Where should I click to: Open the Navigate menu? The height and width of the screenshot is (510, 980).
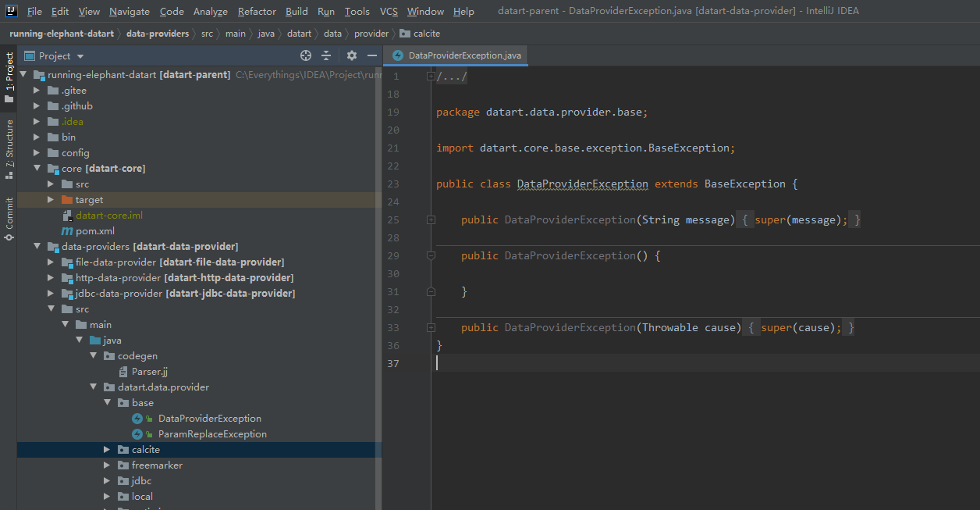[x=130, y=12]
